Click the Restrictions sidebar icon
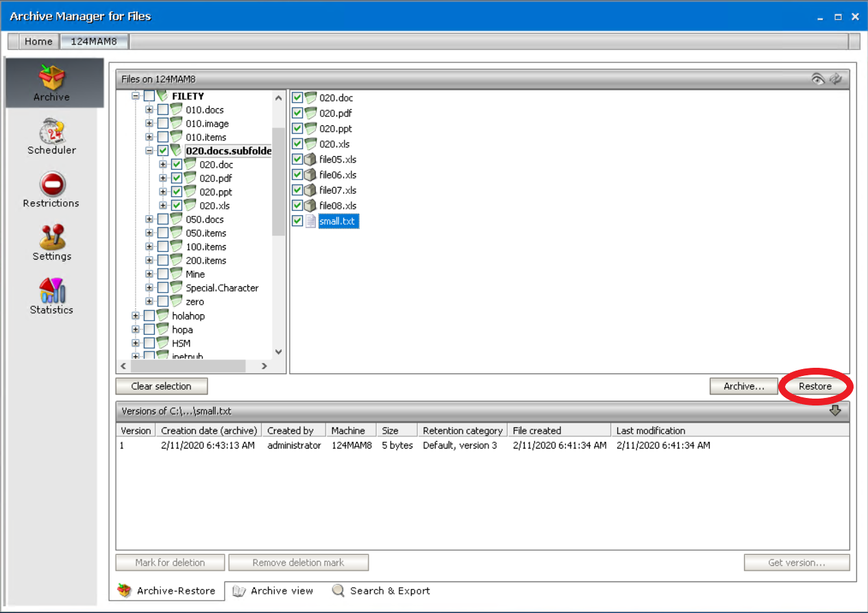The width and height of the screenshot is (868, 613). coord(51,190)
